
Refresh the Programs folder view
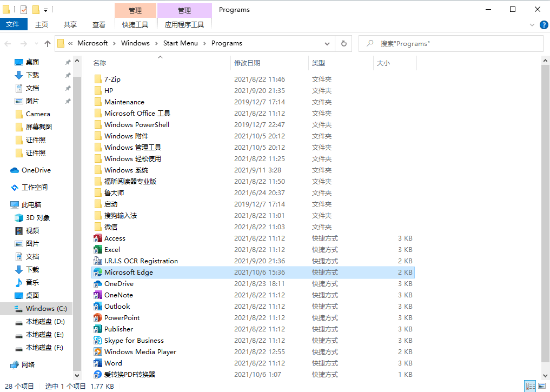click(x=344, y=43)
